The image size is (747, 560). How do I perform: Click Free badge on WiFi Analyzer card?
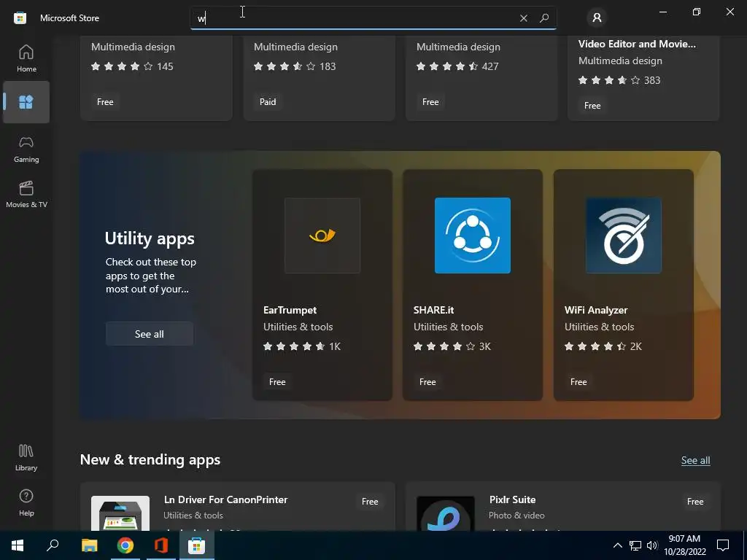coord(578,382)
